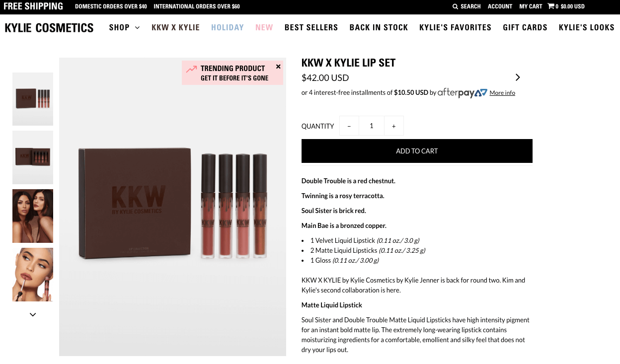Increase quantity with the plus button

tap(393, 126)
